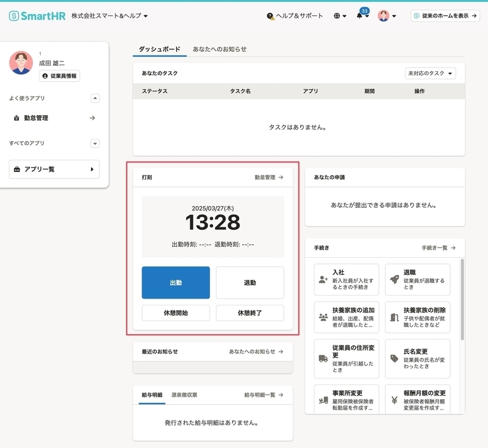Open the 未対応のタスク filter dropdown
This screenshot has width=488, height=448.
431,73
